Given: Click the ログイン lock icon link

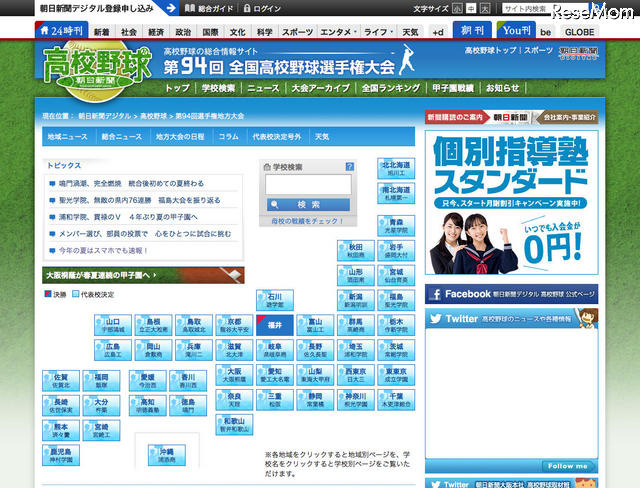Looking at the screenshot, I should (x=262, y=8).
